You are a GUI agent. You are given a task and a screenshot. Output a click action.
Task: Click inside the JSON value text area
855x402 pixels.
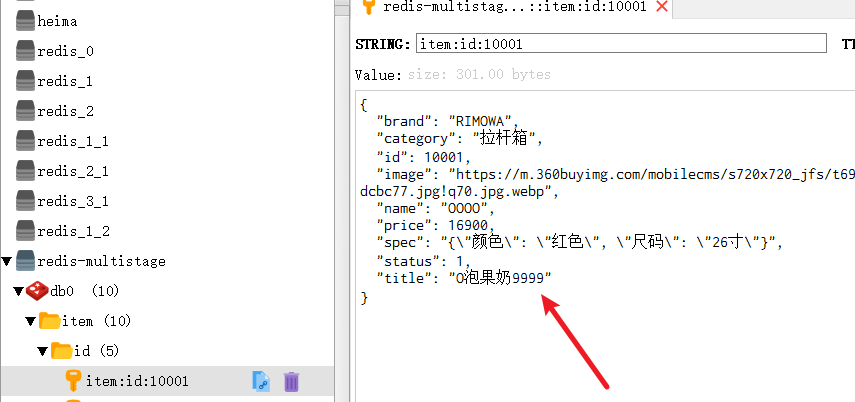600,340
